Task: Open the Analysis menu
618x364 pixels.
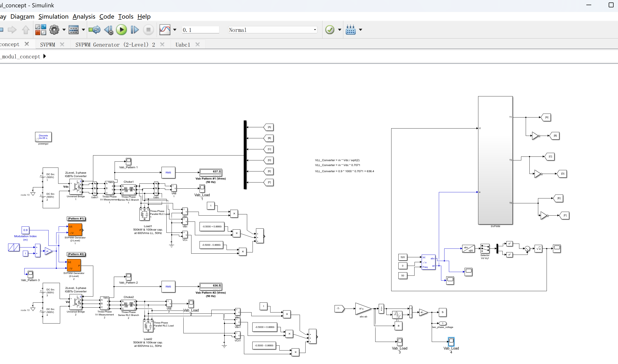Action: click(84, 16)
